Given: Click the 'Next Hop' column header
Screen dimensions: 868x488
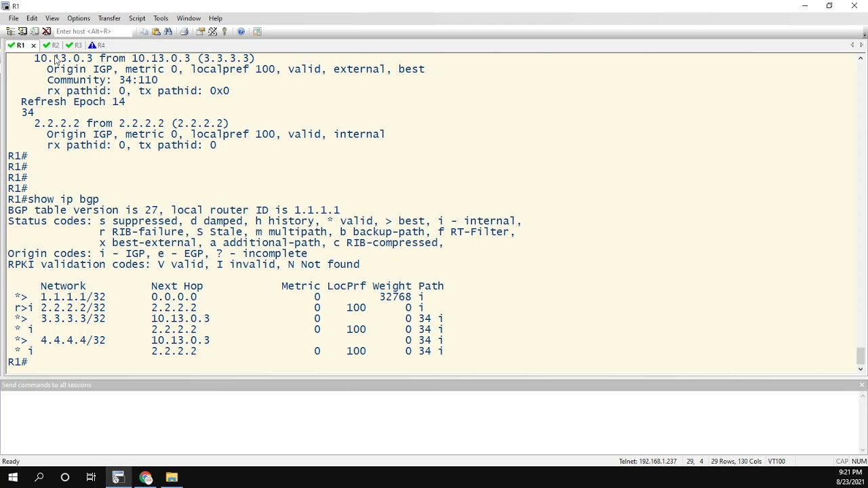Looking at the screenshot, I should point(177,286).
